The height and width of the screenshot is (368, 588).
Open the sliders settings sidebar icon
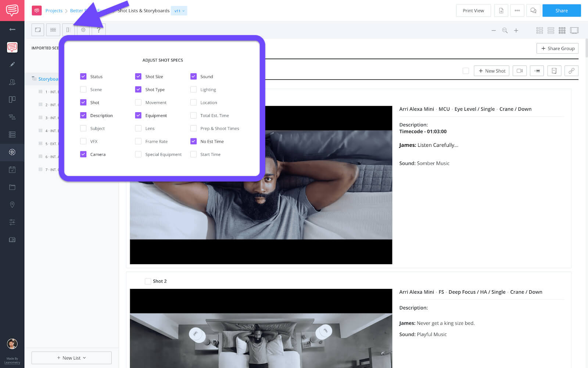click(x=12, y=222)
